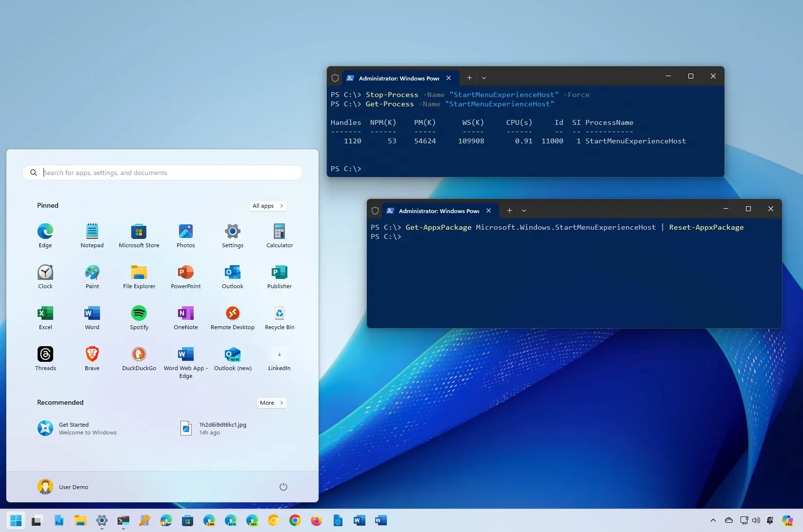Switch to Terminal from the taskbar
The height and width of the screenshot is (532, 803).
click(123, 521)
